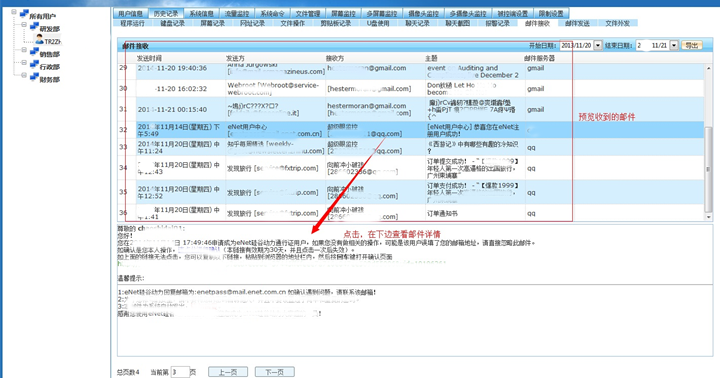
Task: Open the 用户信息 tab
Action: pyautogui.click(x=130, y=13)
